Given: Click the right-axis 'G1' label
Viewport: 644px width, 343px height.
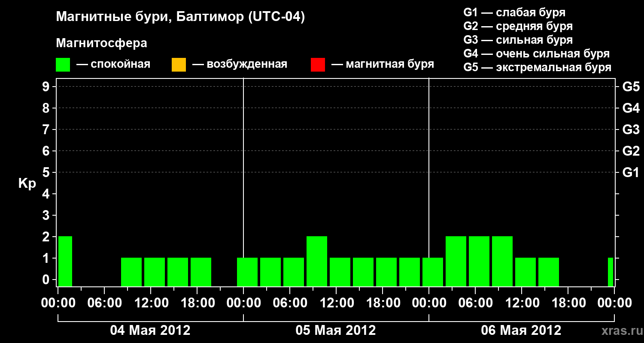Looking at the screenshot, I should point(631,172).
